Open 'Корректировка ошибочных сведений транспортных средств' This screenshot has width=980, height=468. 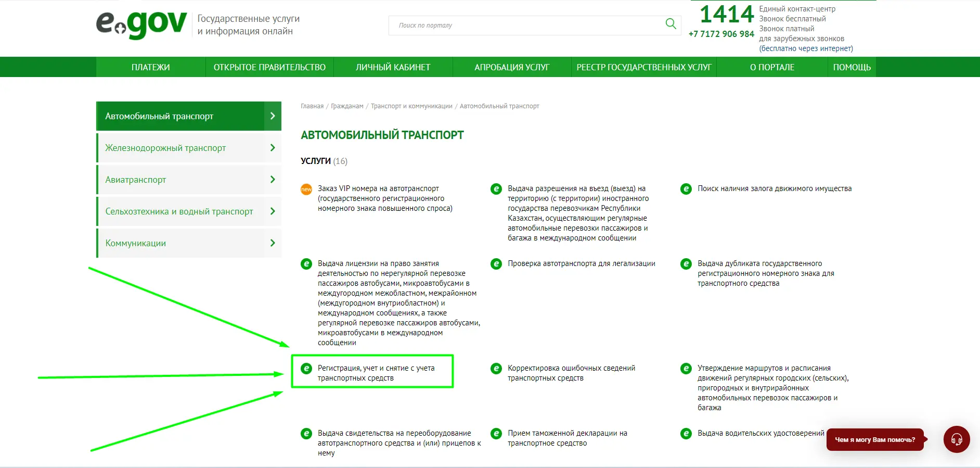pos(571,373)
